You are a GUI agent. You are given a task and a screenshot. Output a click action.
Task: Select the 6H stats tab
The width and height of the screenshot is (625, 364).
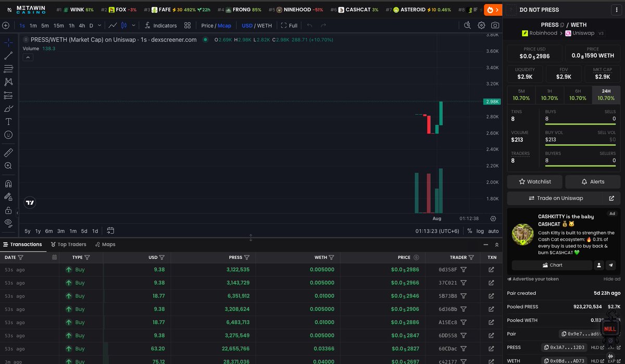(578, 94)
